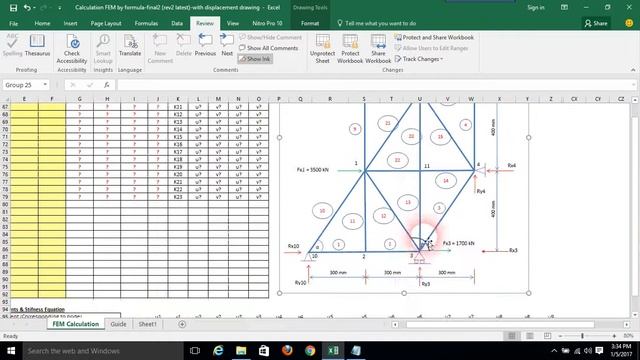
Task: Collapse the ribbon with the chevron
Action: (633, 70)
